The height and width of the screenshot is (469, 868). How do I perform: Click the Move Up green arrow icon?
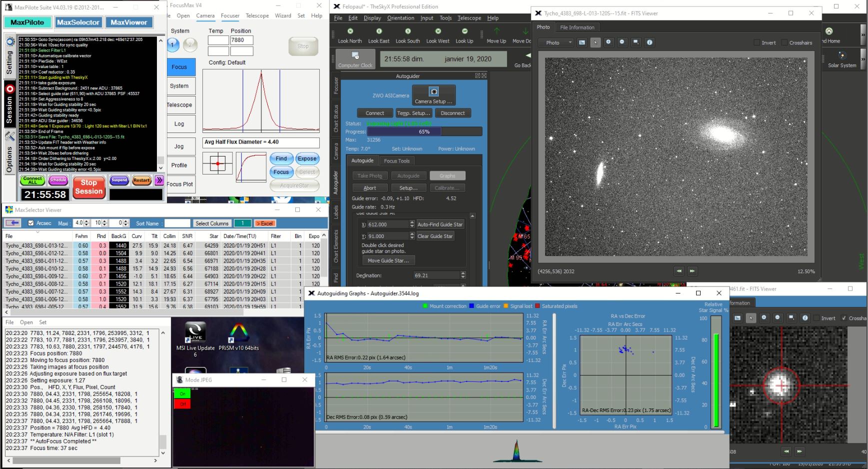(496, 31)
